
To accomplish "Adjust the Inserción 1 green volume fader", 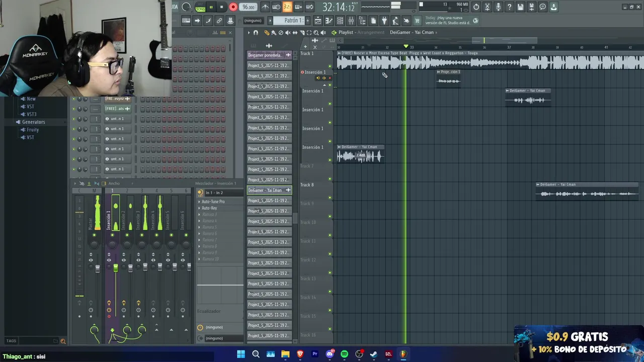I will [x=115, y=268].
